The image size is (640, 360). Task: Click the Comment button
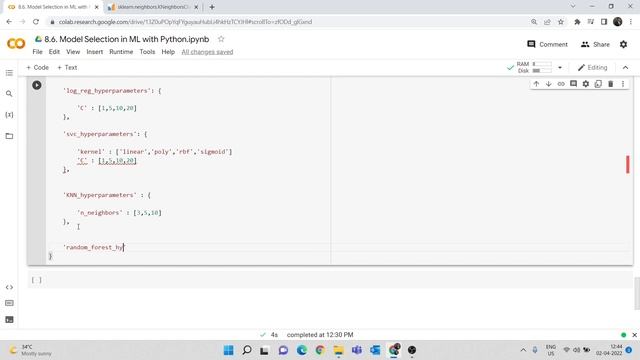tap(547, 44)
